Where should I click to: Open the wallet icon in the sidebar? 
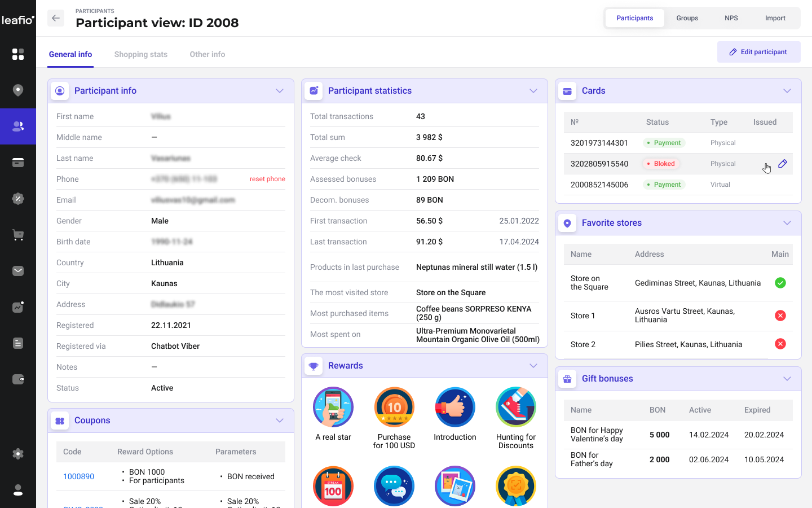[18, 379]
